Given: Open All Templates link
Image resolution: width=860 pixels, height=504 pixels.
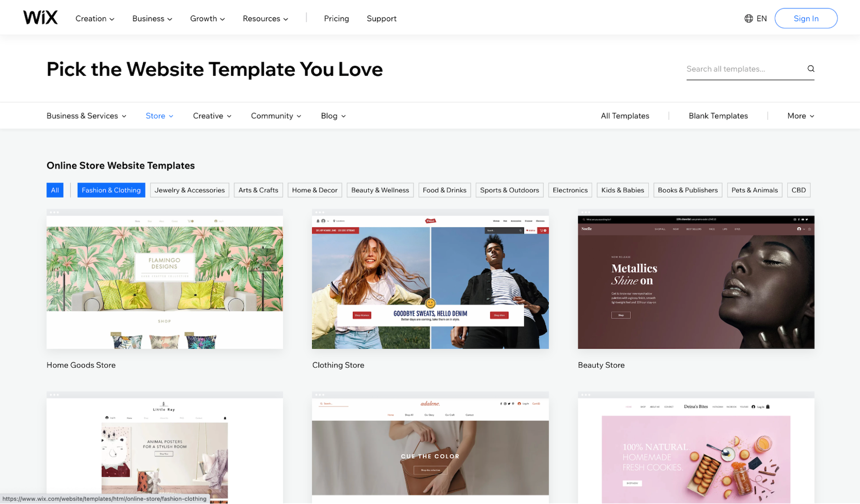Looking at the screenshot, I should [x=625, y=116].
